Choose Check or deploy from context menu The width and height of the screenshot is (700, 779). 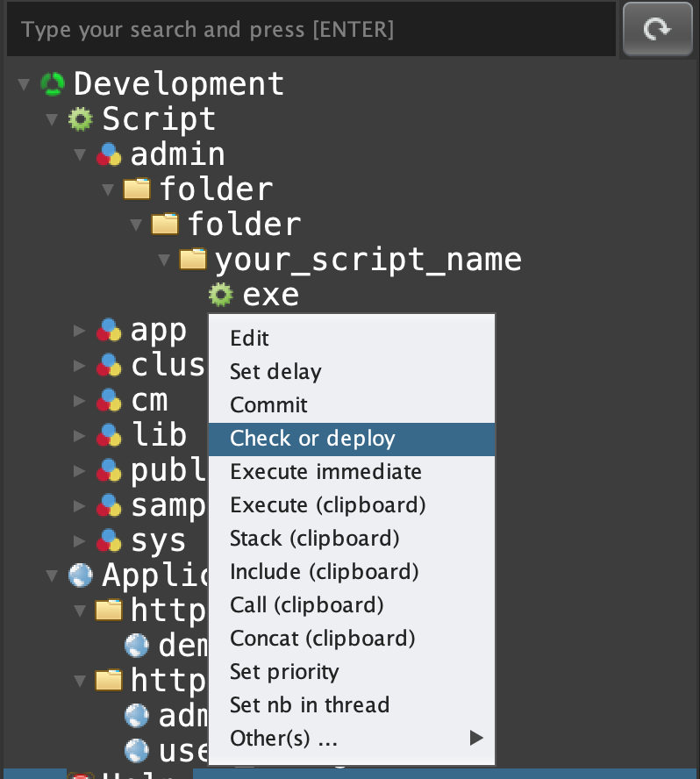[x=312, y=439]
